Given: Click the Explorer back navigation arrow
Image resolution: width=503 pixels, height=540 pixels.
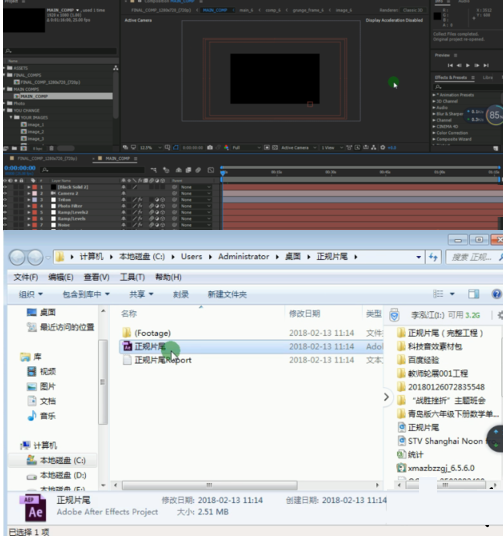Looking at the screenshot, I should tap(17, 257).
